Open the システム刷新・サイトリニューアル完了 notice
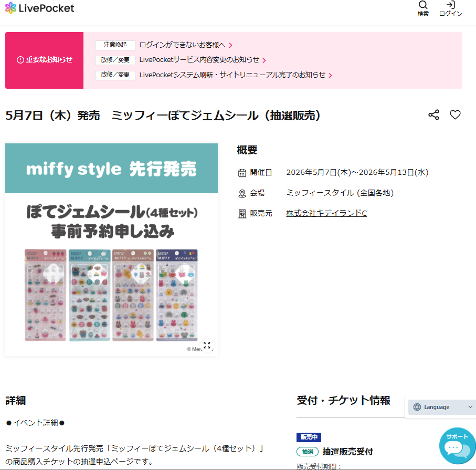The image size is (476, 470). (232, 75)
